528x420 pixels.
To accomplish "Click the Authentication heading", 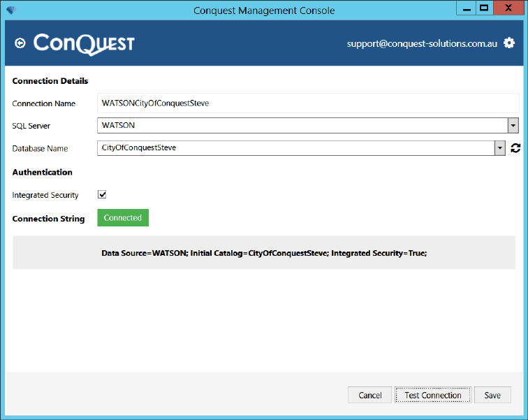I will 43,172.
